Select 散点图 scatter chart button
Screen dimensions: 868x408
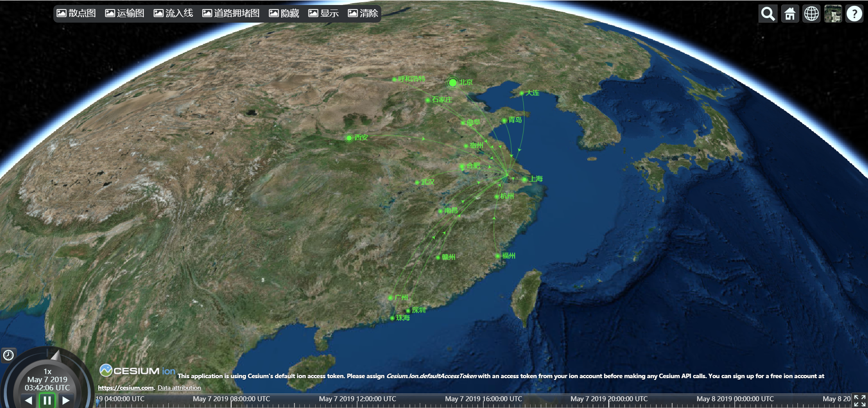click(76, 13)
